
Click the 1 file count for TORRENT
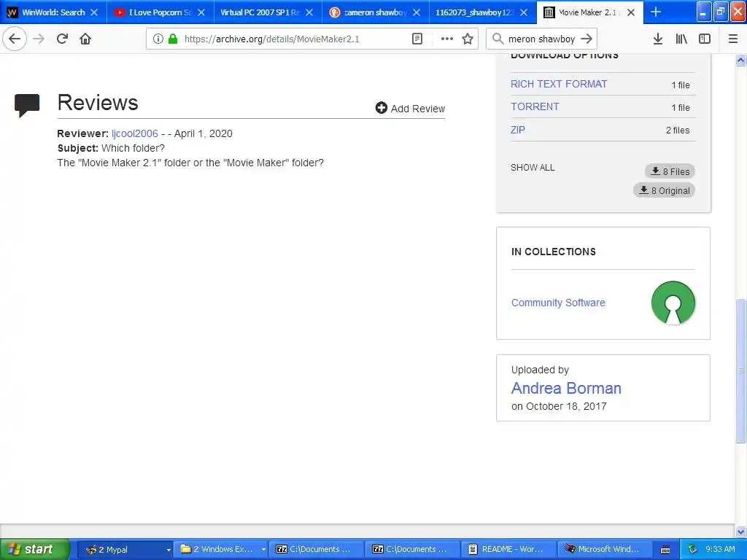tap(681, 108)
